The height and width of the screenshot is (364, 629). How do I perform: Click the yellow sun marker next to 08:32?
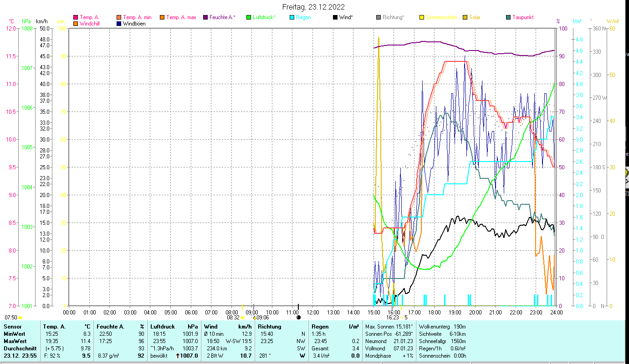click(x=242, y=318)
